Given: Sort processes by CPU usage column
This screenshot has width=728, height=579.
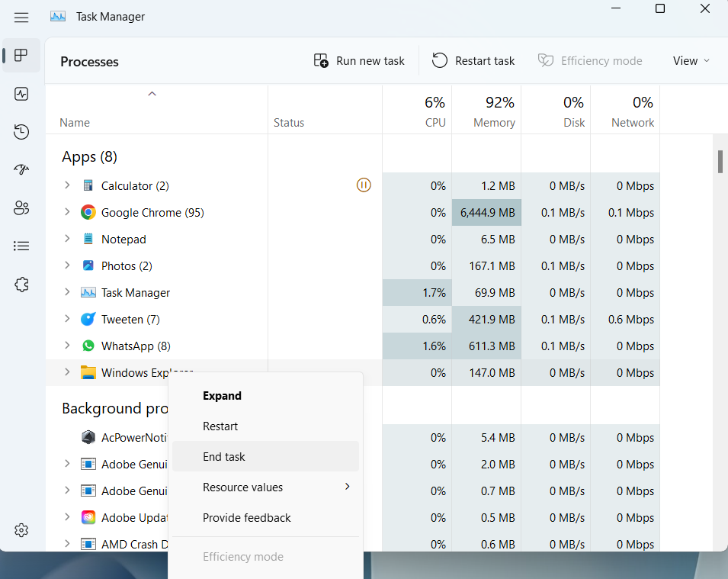Looking at the screenshot, I should click(x=417, y=111).
